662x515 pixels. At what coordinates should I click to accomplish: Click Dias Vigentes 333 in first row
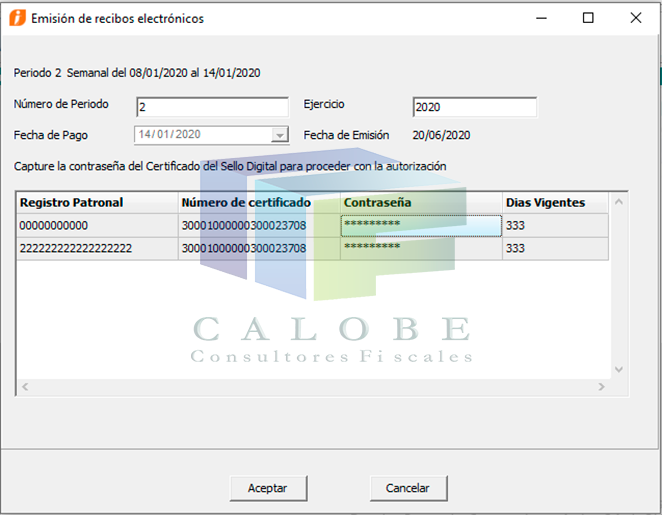pos(555,225)
